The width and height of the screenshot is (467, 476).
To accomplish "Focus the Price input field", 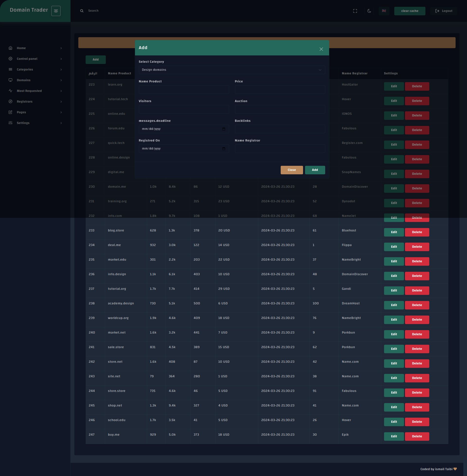I will [280, 90].
